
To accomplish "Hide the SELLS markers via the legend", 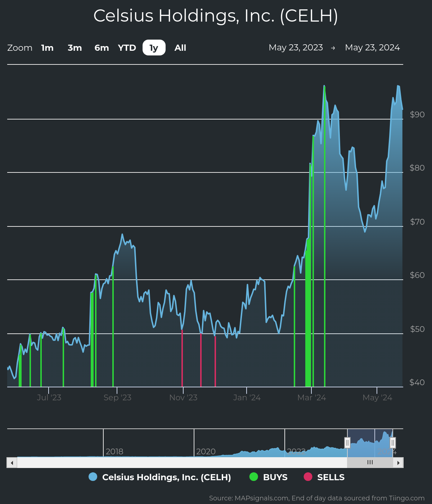I will [x=330, y=477].
